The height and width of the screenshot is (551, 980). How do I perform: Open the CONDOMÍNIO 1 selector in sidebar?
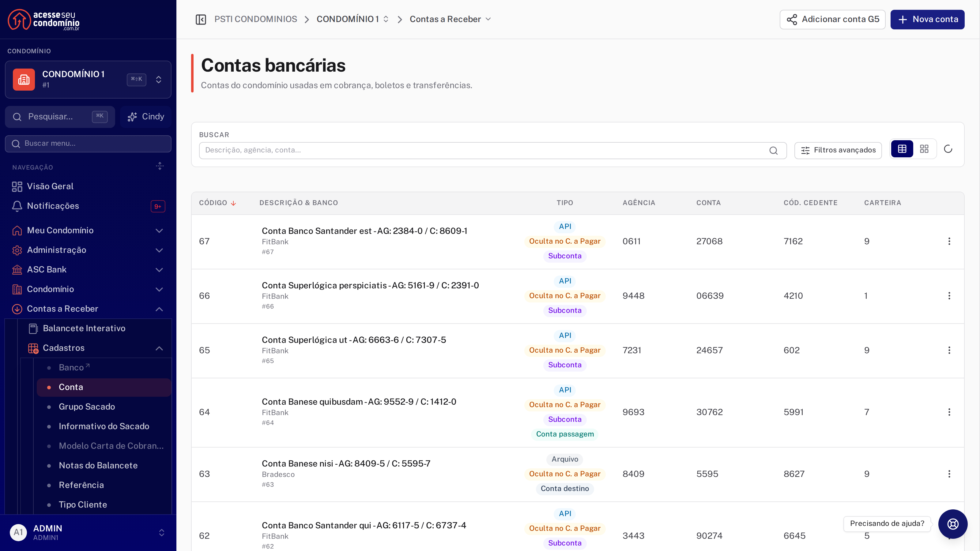coord(88,80)
